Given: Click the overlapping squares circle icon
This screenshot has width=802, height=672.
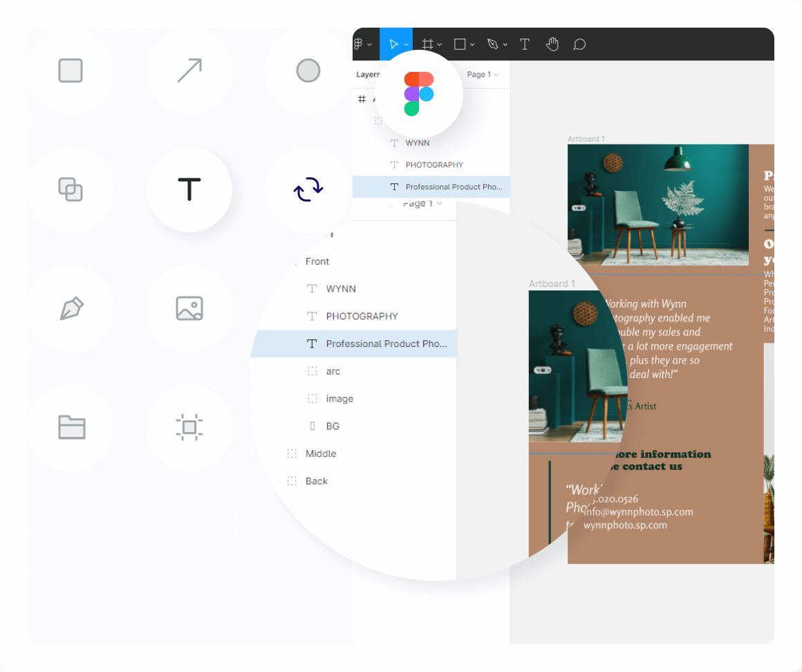Looking at the screenshot, I should click(71, 189).
